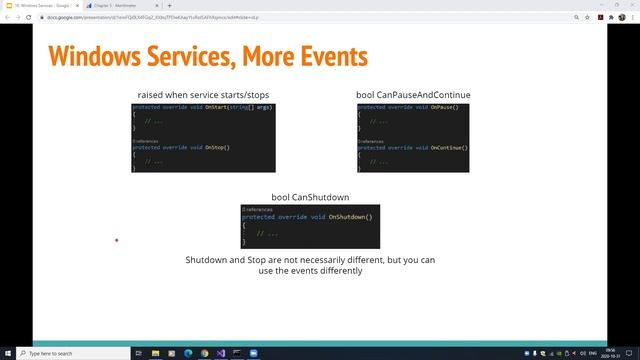The height and width of the screenshot is (360, 640).
Task: Open Visual Studio from the taskbar
Action: click(221, 353)
